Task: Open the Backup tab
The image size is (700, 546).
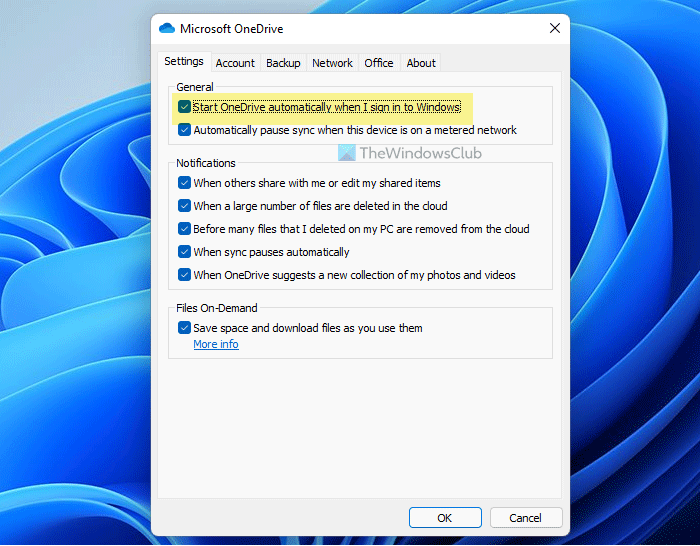Action: point(283,63)
